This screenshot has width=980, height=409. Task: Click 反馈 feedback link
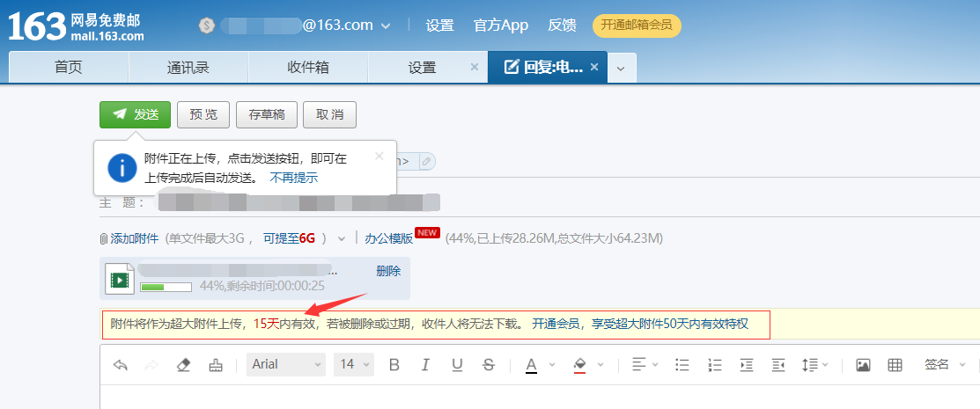pyautogui.click(x=562, y=26)
